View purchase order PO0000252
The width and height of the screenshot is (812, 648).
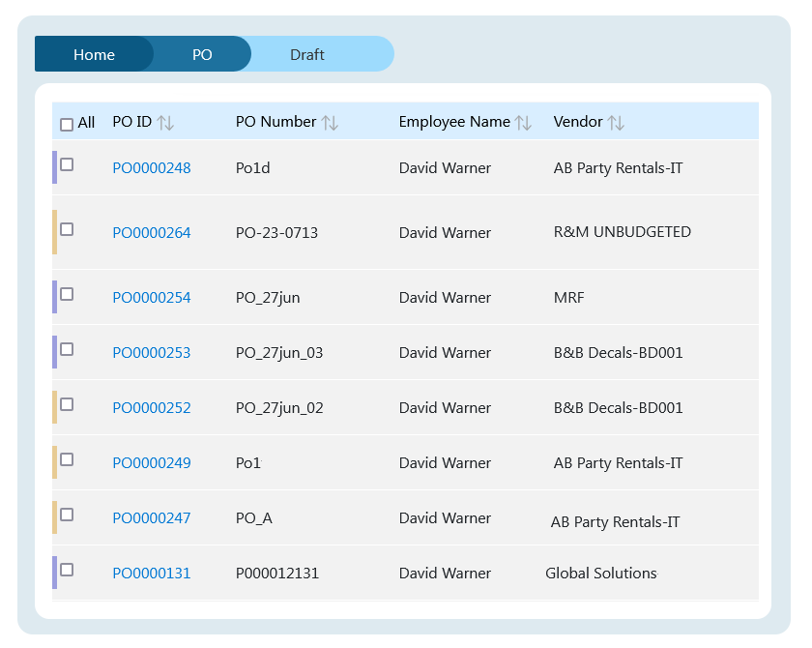152,408
